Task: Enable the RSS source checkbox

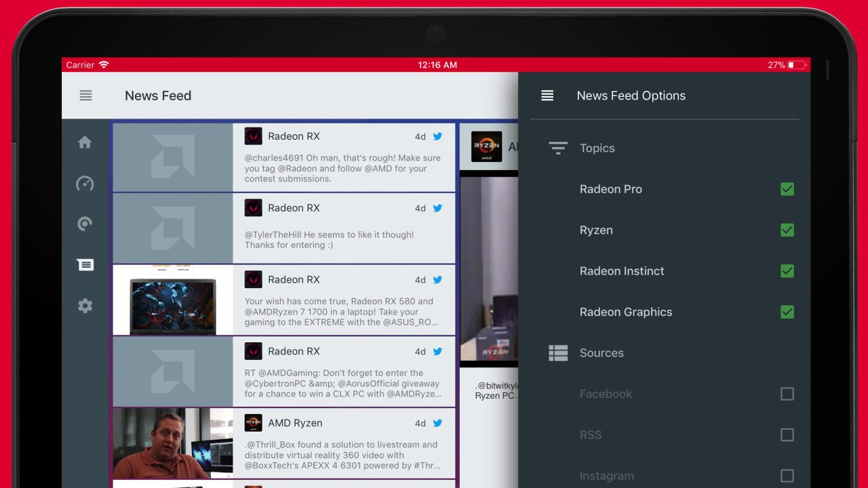Action: 787,434
